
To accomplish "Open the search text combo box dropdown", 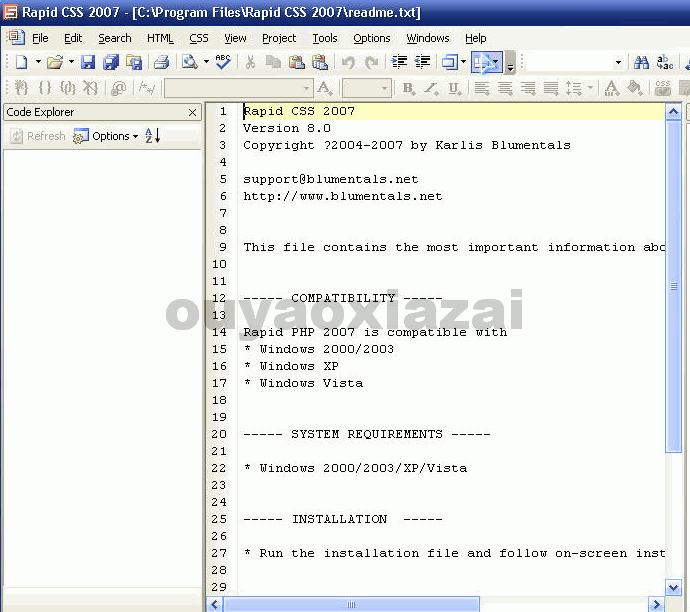I will (618, 62).
